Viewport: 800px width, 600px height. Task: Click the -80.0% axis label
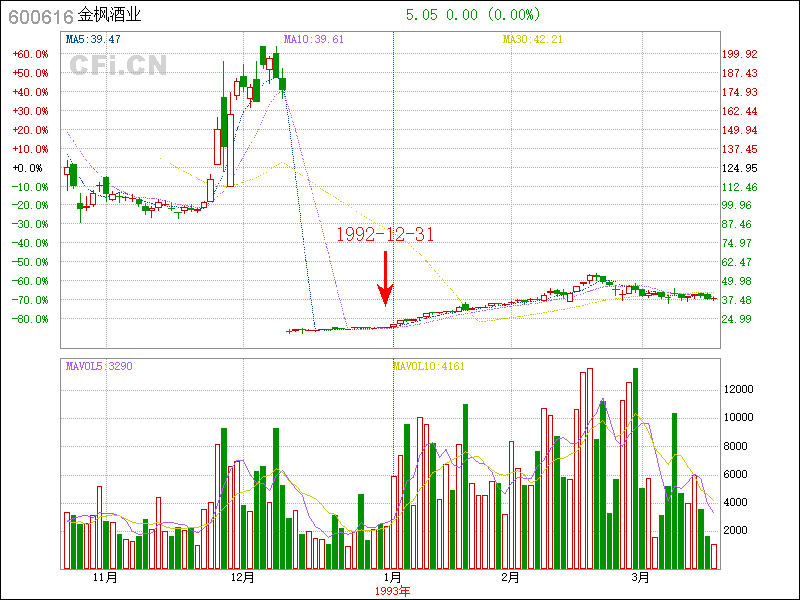click(30, 319)
